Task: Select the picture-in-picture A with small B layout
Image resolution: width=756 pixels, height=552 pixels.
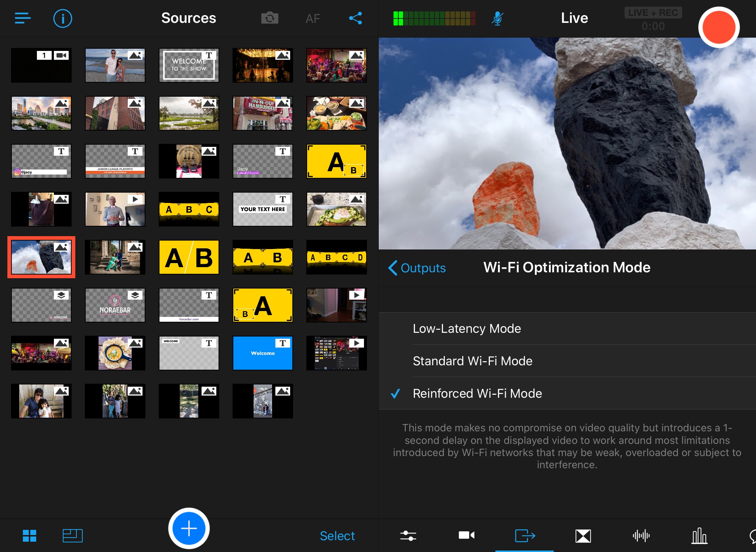Action: tap(337, 161)
